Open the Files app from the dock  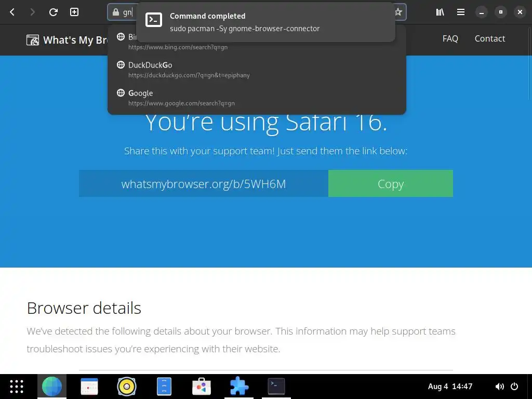[x=164, y=387]
